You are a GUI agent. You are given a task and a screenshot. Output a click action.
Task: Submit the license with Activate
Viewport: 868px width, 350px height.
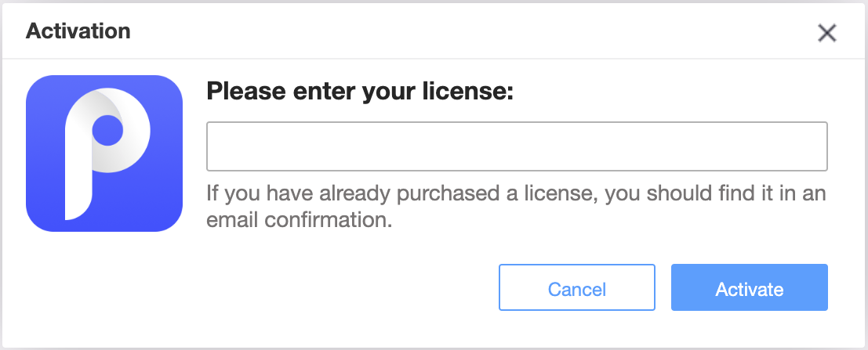point(750,287)
